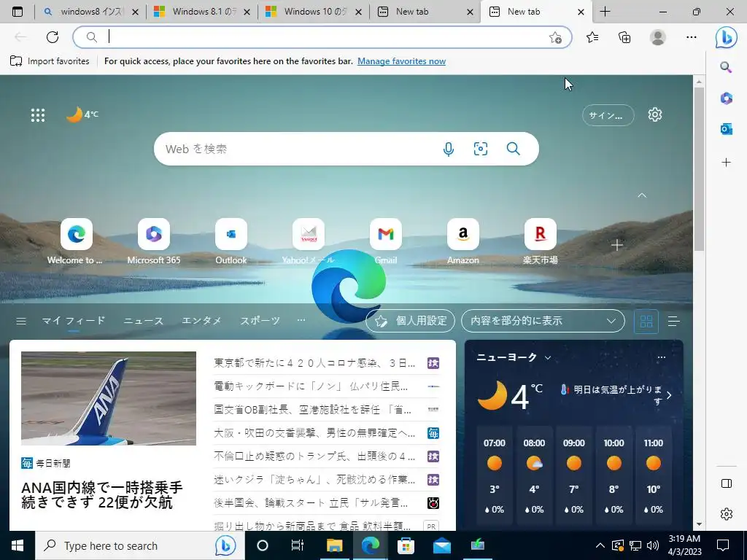Screen dimensions: 747x560
Task: Select the ニュース feed tab
Action: pos(144,321)
